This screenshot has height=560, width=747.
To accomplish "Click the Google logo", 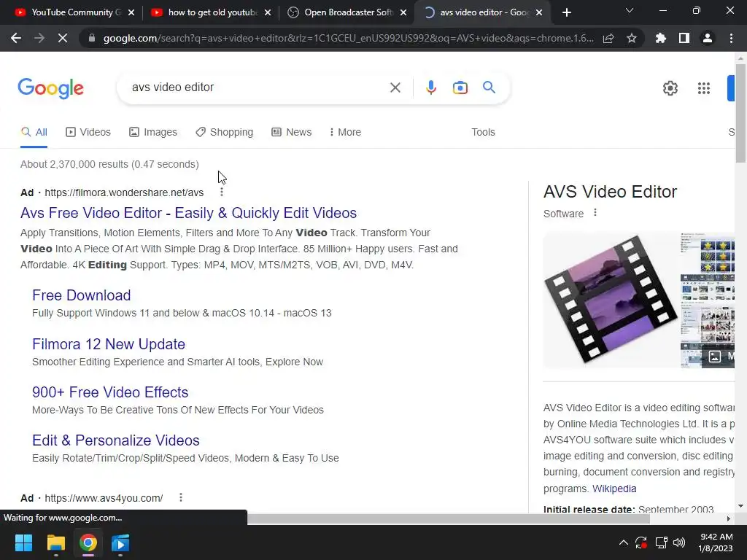I will click(x=50, y=88).
